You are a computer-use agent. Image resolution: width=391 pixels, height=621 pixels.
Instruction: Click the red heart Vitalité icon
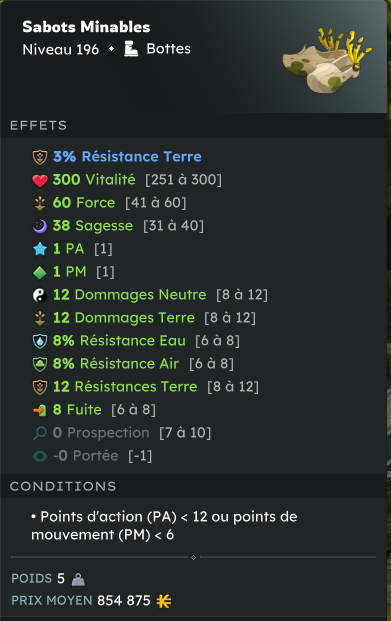point(40,180)
